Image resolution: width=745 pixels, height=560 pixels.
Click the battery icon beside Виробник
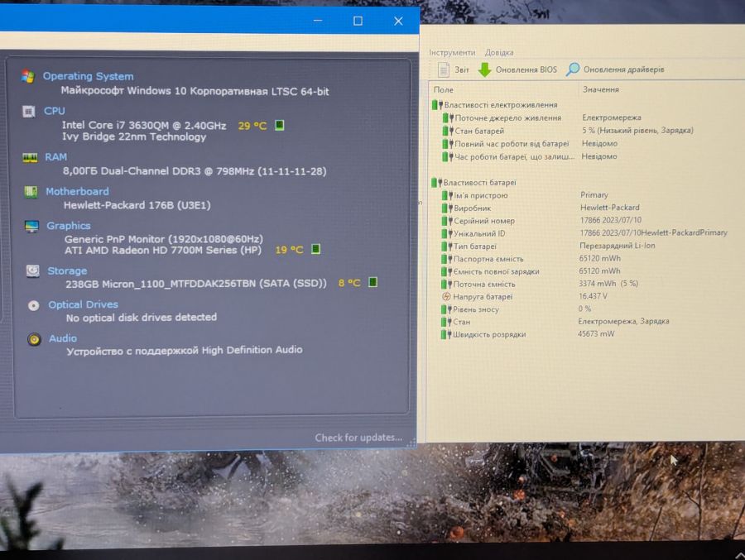click(x=447, y=208)
